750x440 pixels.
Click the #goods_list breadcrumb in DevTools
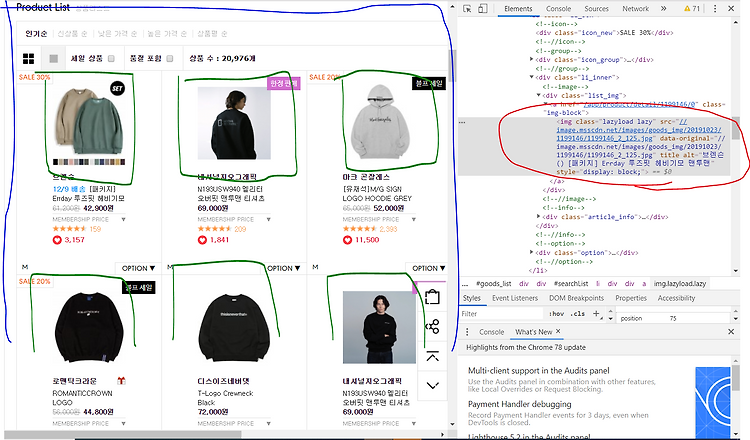point(494,284)
